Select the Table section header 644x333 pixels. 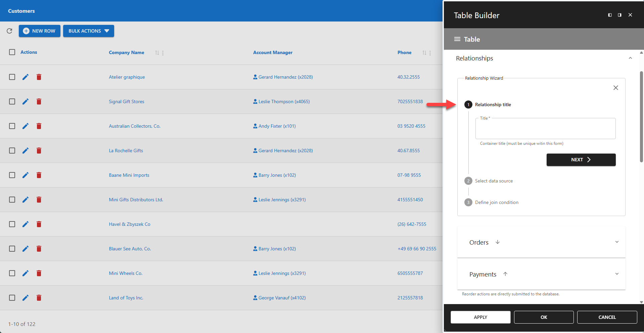471,39
